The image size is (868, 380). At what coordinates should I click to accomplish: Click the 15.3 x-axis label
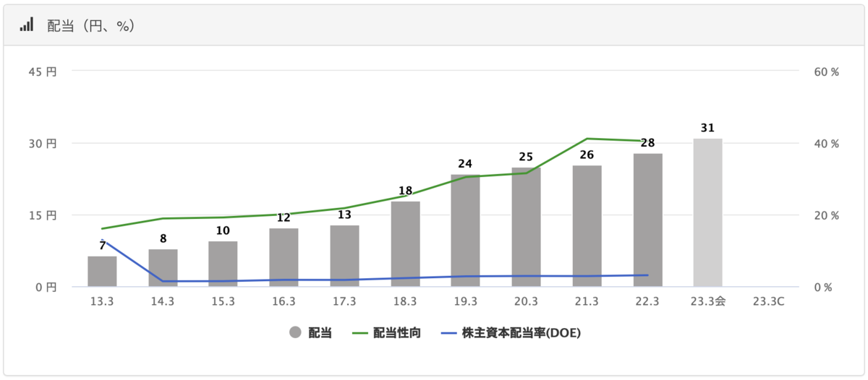click(224, 302)
